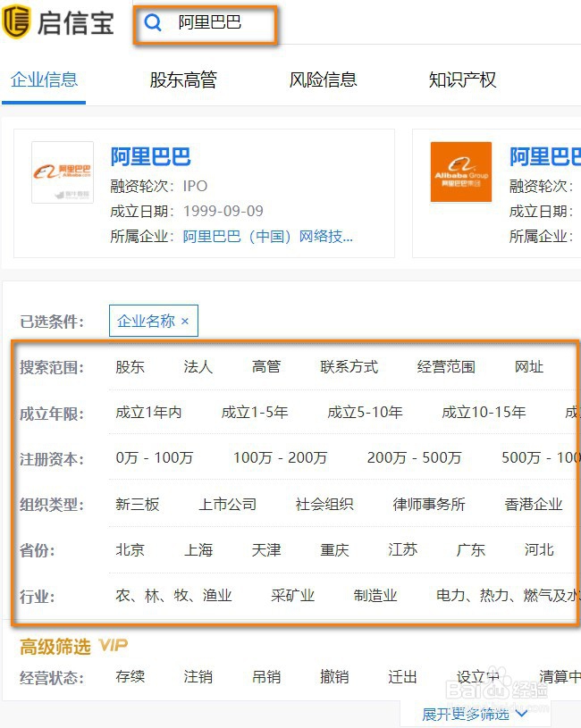The image size is (581, 728).
Task: Filter search scope by 法人
Action: point(198,367)
